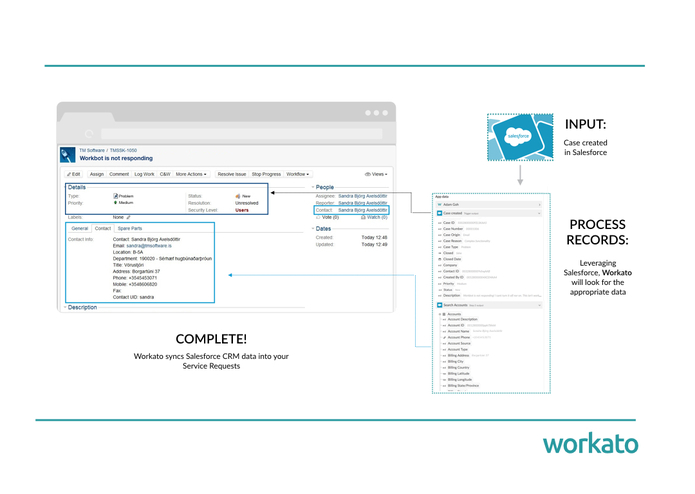Select the Account Type data pill
This screenshot has width=695, height=494.
pyautogui.click(x=457, y=350)
